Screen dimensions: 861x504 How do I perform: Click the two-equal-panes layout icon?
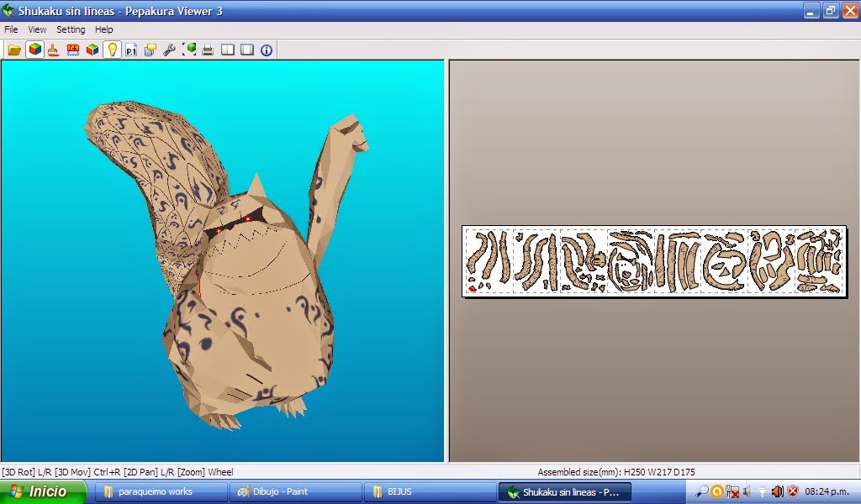coord(228,50)
